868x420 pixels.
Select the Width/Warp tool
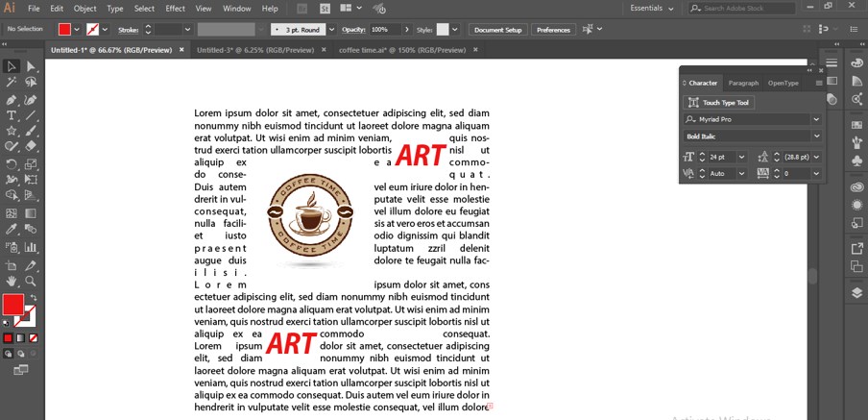point(12,180)
